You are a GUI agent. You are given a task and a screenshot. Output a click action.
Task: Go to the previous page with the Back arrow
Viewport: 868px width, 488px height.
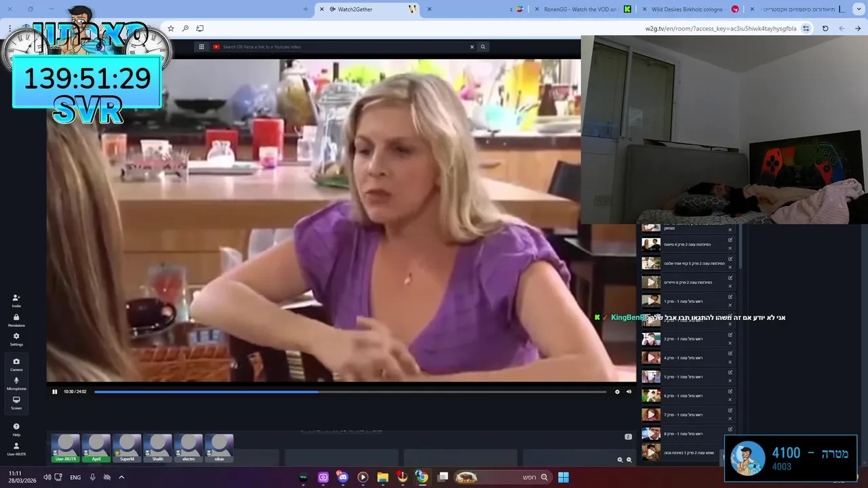point(858,28)
